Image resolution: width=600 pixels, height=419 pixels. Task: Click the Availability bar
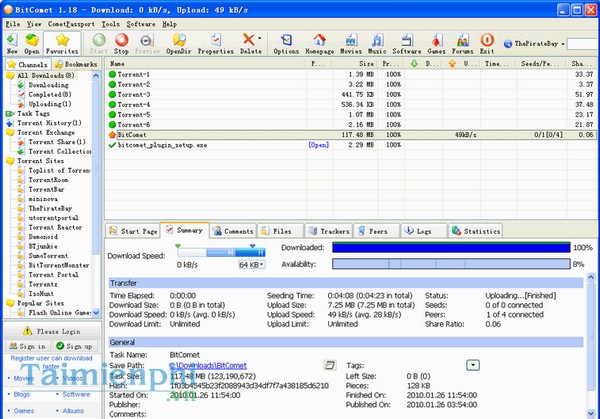[452, 264]
